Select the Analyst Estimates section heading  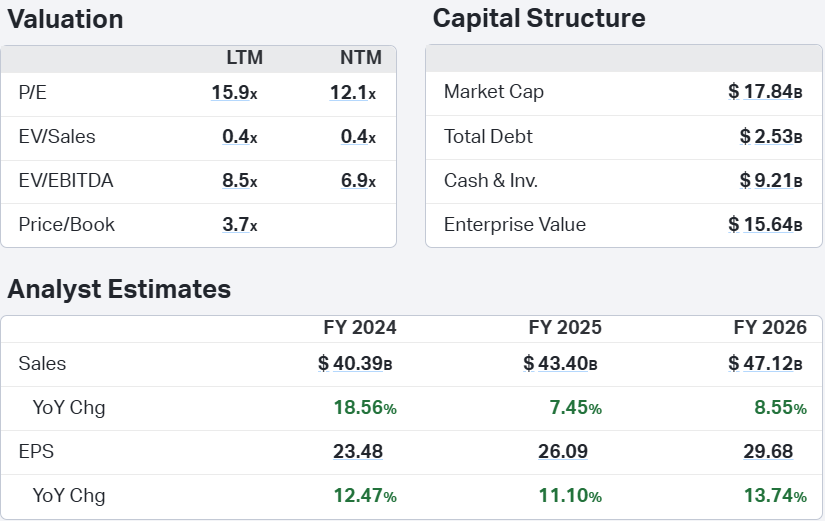119,289
